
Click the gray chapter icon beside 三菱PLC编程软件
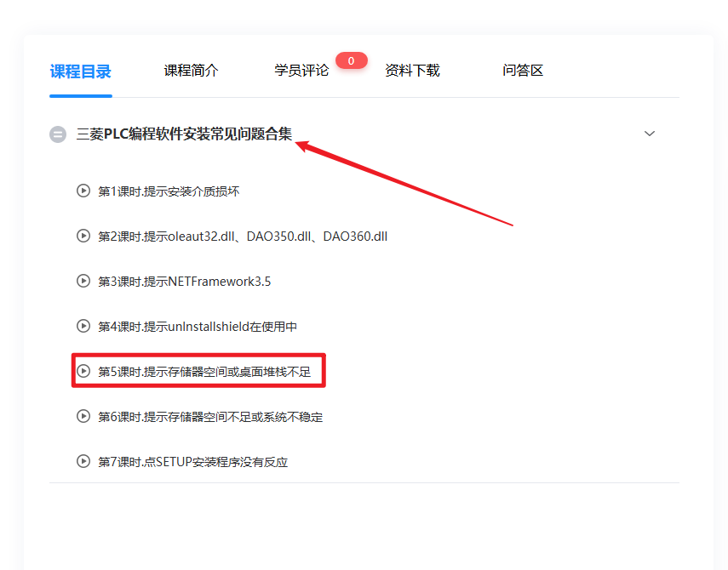58,134
